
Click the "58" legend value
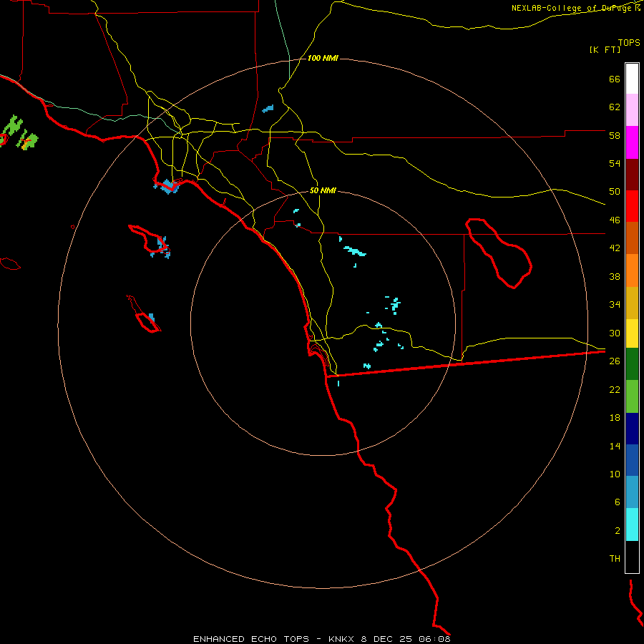coord(615,135)
